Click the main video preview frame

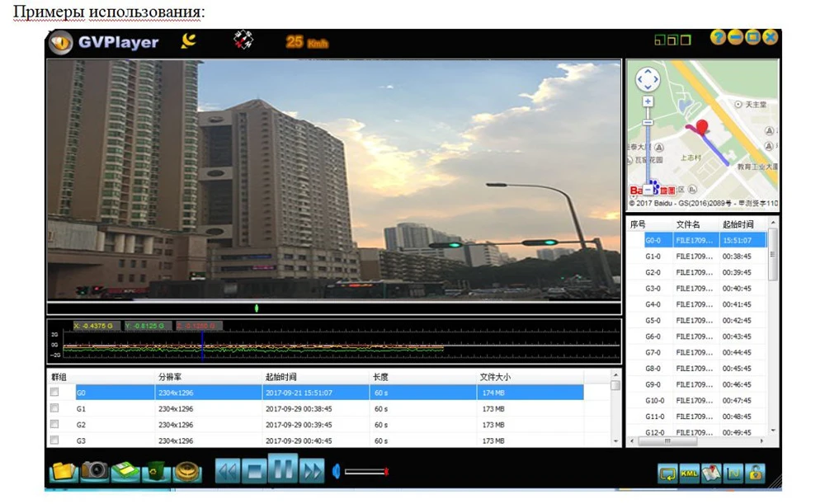(334, 179)
